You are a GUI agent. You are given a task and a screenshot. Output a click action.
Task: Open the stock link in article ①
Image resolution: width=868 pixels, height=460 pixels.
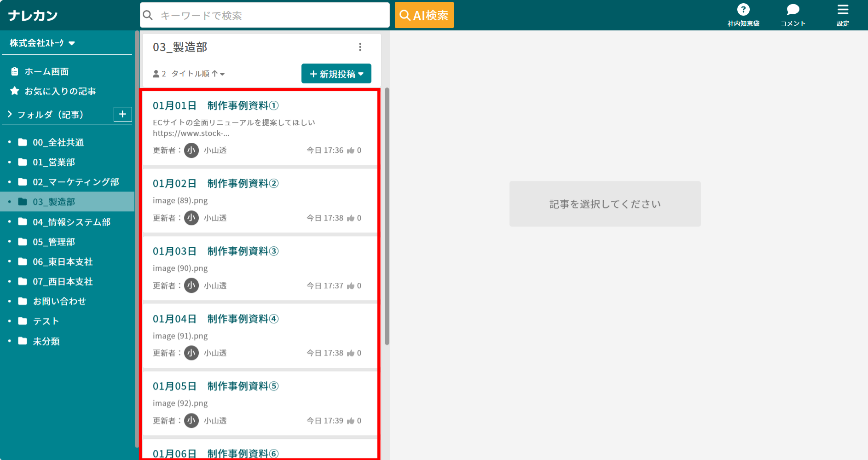pyautogui.click(x=191, y=133)
